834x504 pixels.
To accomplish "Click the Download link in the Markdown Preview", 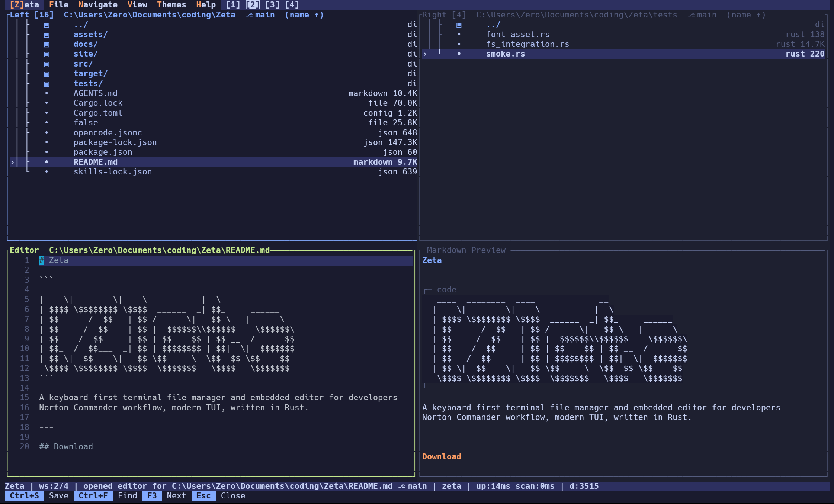I will [x=442, y=456].
